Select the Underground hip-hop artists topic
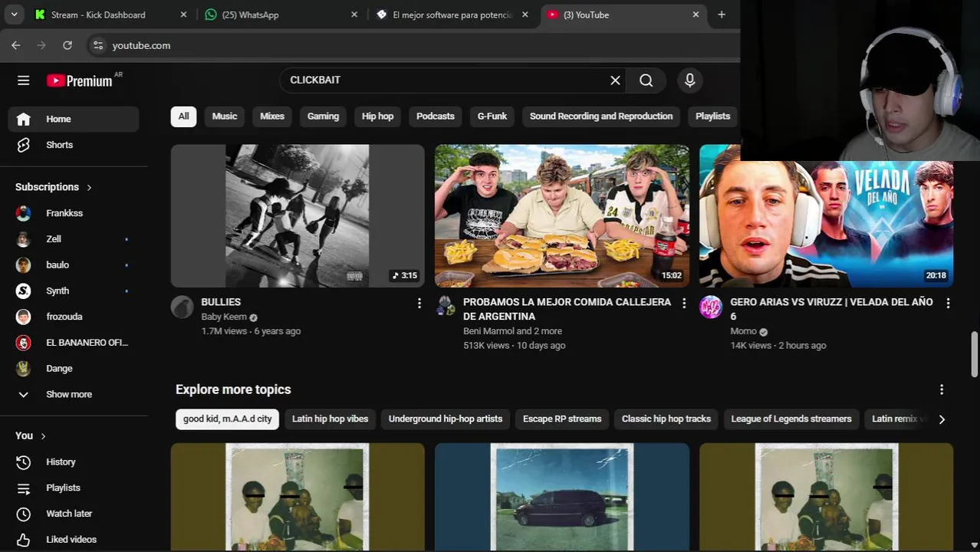 [x=446, y=419]
